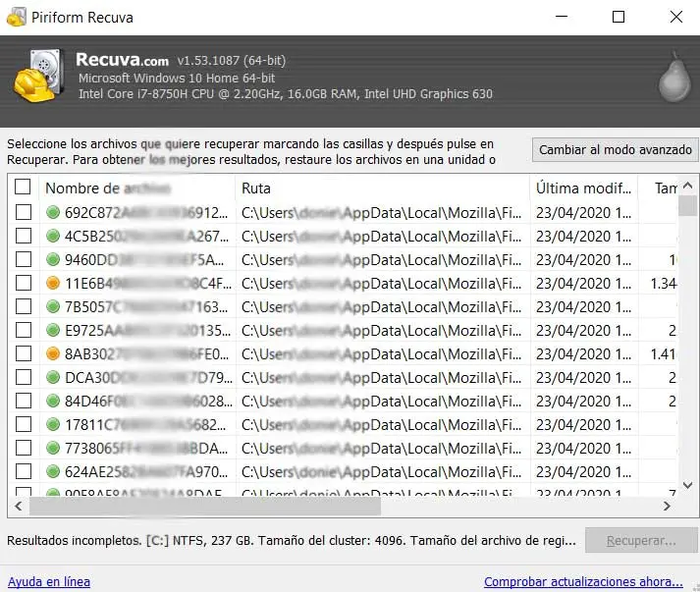700x592 pixels.
Task: Mark checkbox for file 624AE258
Action: click(x=24, y=471)
